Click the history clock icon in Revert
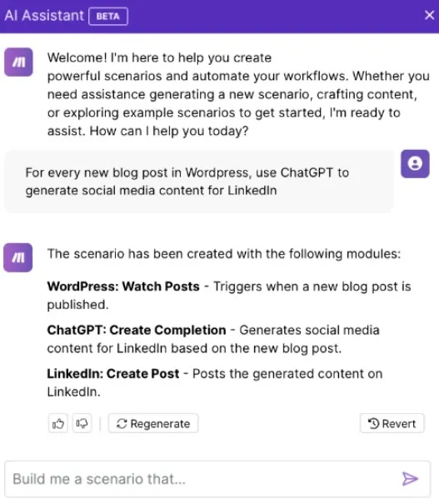Viewport: 439px width, 504px height. pyautogui.click(x=374, y=423)
